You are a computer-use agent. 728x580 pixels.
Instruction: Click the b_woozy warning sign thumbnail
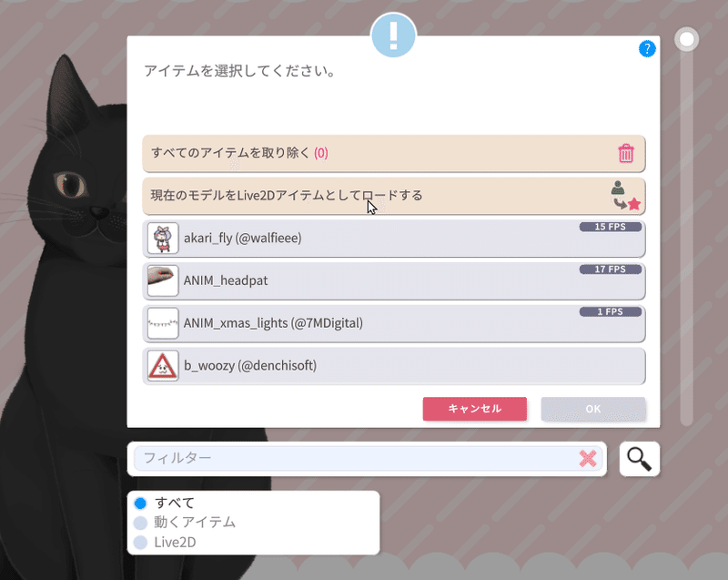click(163, 365)
